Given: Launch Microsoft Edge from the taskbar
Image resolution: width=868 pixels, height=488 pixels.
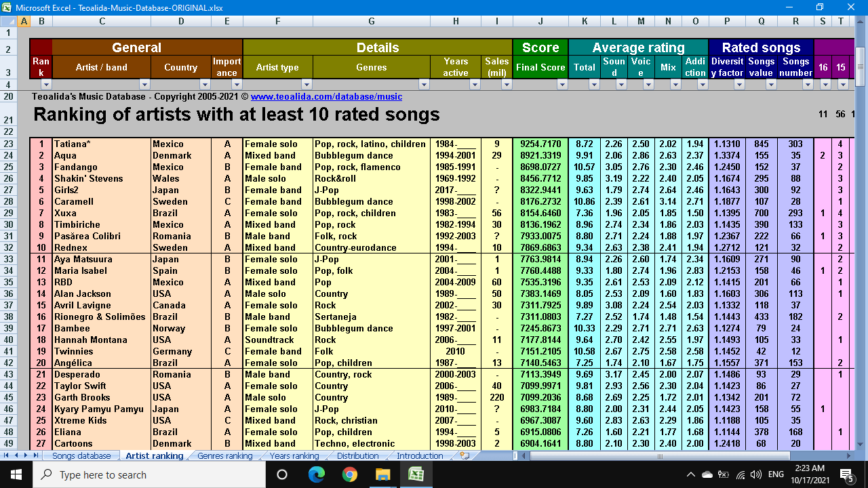Looking at the screenshot, I should coord(317,474).
